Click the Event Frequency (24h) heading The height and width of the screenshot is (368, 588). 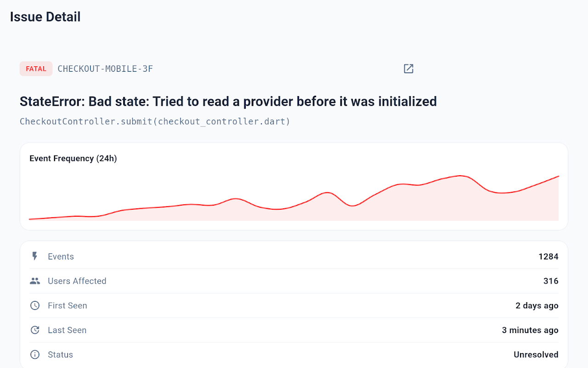[73, 158]
